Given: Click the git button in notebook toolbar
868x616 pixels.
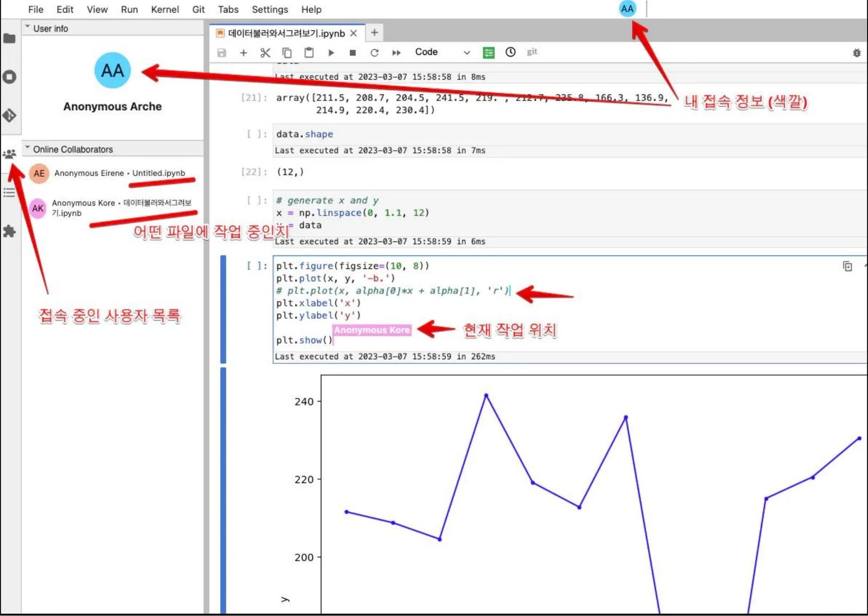Looking at the screenshot, I should point(532,52).
